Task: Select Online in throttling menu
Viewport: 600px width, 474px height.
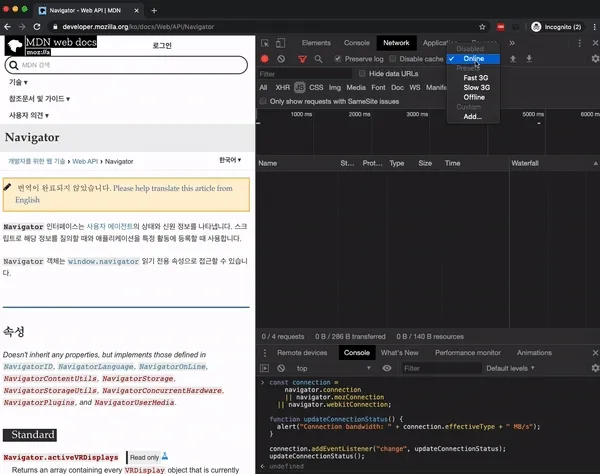Action: (473, 59)
